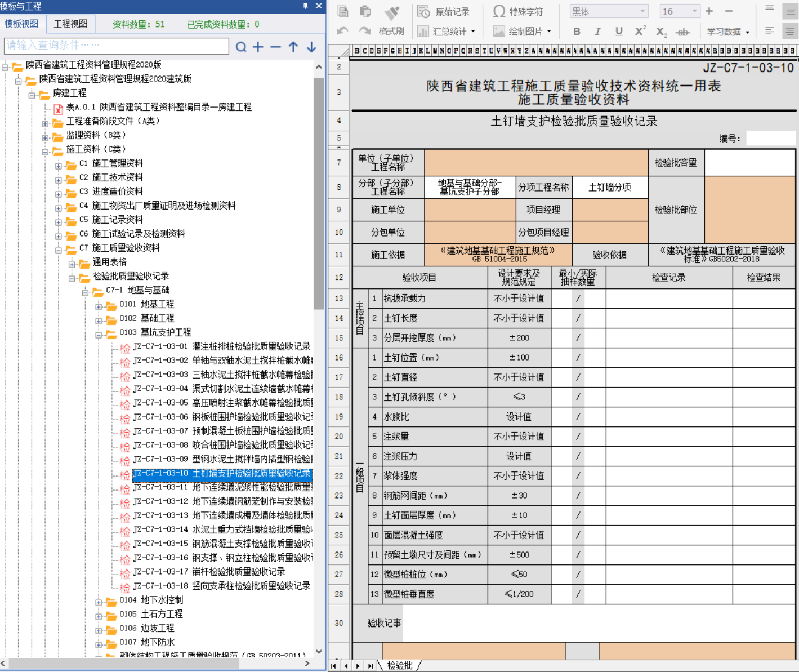799x672 pixels.
Task: Click the tree panel vertical scrollbar
Action: coord(319,193)
